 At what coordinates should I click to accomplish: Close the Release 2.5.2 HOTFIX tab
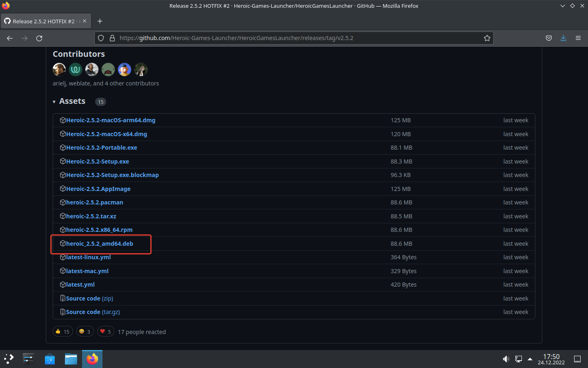click(85, 21)
